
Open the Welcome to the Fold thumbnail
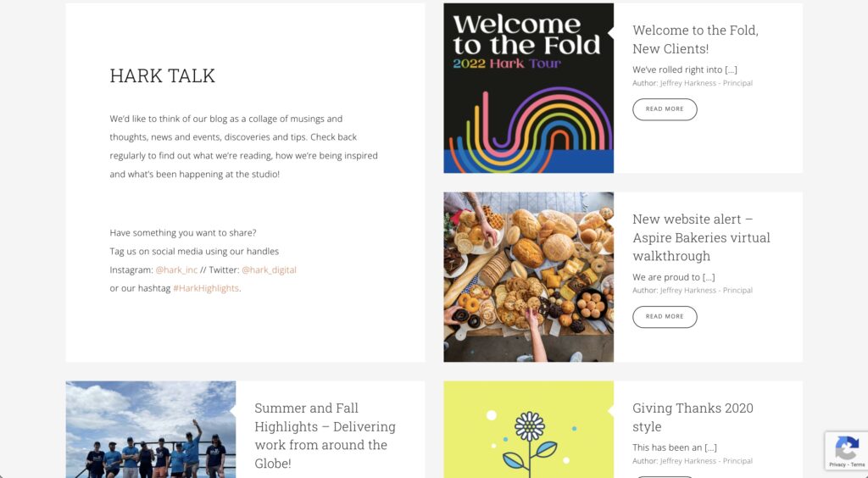tap(528, 88)
